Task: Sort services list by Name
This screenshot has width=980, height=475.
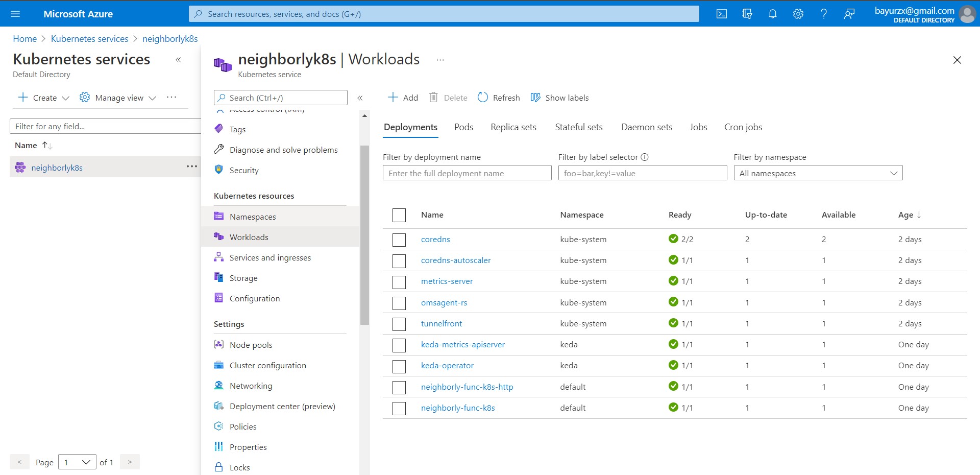Action: [34, 145]
